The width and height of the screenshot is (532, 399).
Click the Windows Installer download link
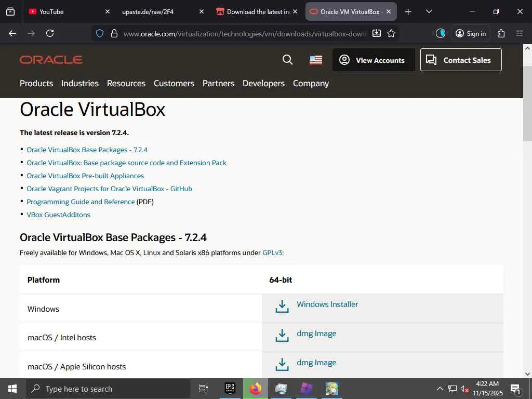click(x=327, y=304)
